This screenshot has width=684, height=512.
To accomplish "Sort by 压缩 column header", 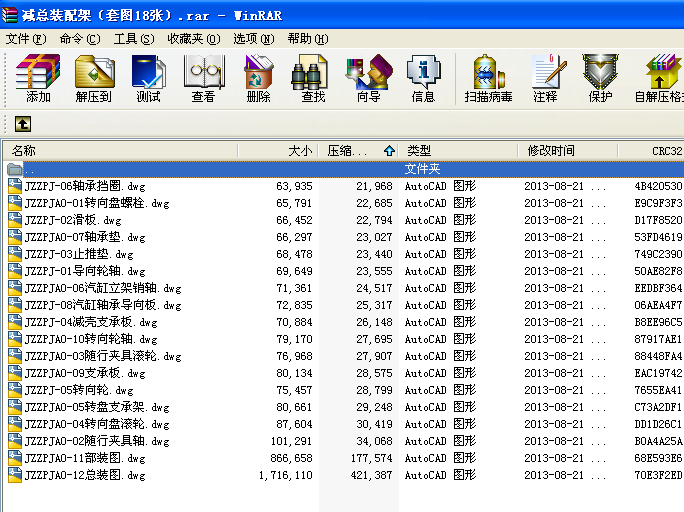I will tap(359, 151).
